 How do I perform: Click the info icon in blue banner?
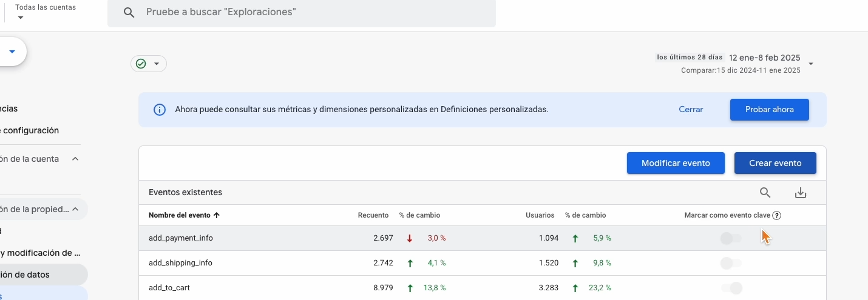(x=159, y=110)
